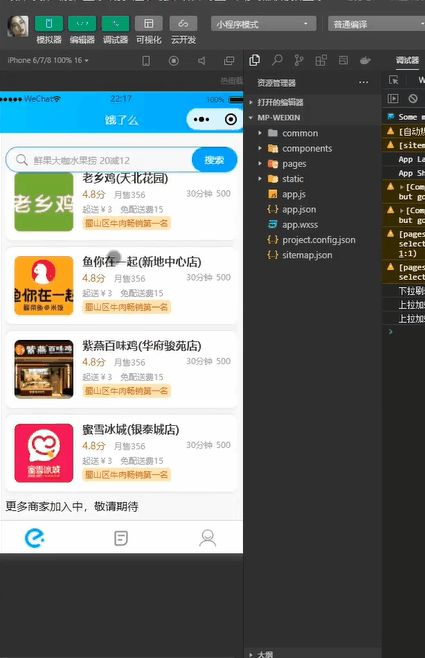
Task: Open the file explorer icon in sidebar
Action: click(x=255, y=60)
